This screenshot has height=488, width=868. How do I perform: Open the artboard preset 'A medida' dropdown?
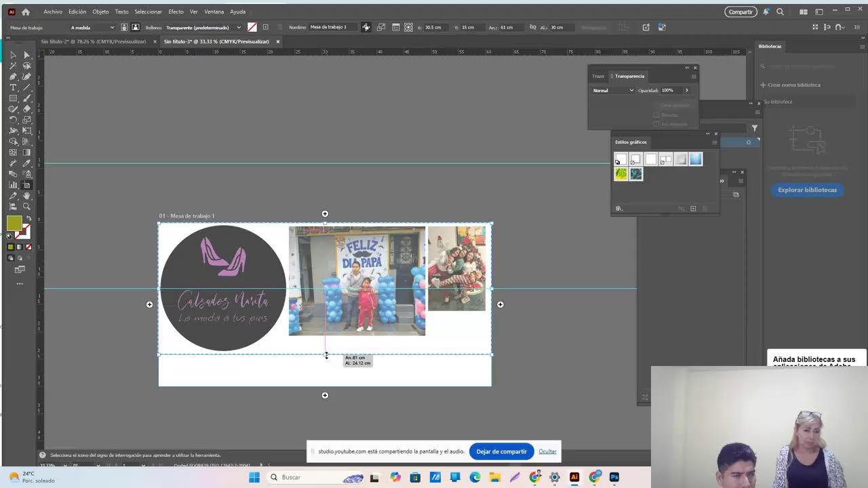click(x=92, y=27)
